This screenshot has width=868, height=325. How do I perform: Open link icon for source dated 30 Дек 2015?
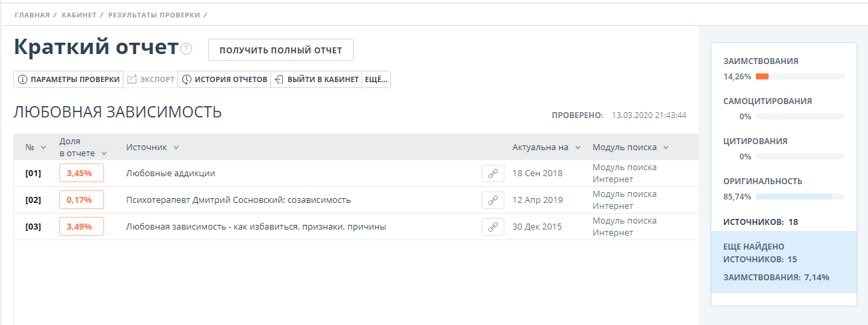pos(492,227)
